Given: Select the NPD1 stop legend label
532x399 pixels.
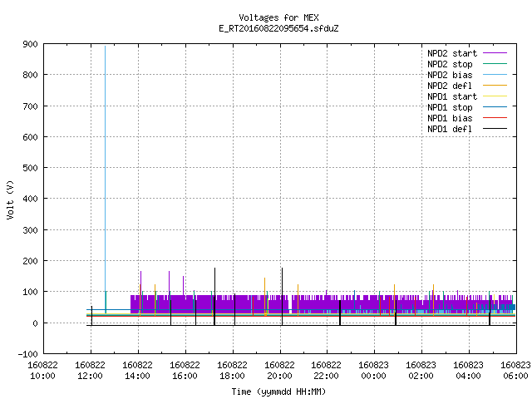Looking at the screenshot, I should [450, 107].
